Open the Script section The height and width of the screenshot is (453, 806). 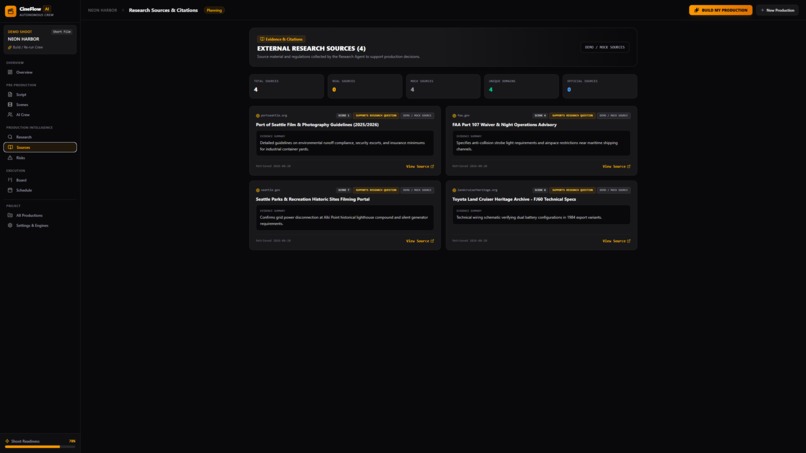tap(40, 95)
